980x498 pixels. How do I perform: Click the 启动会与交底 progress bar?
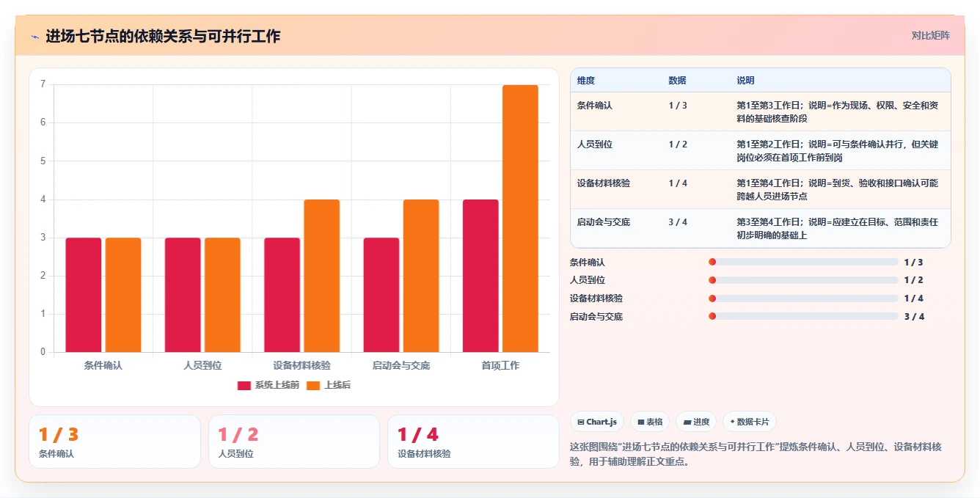pos(803,317)
